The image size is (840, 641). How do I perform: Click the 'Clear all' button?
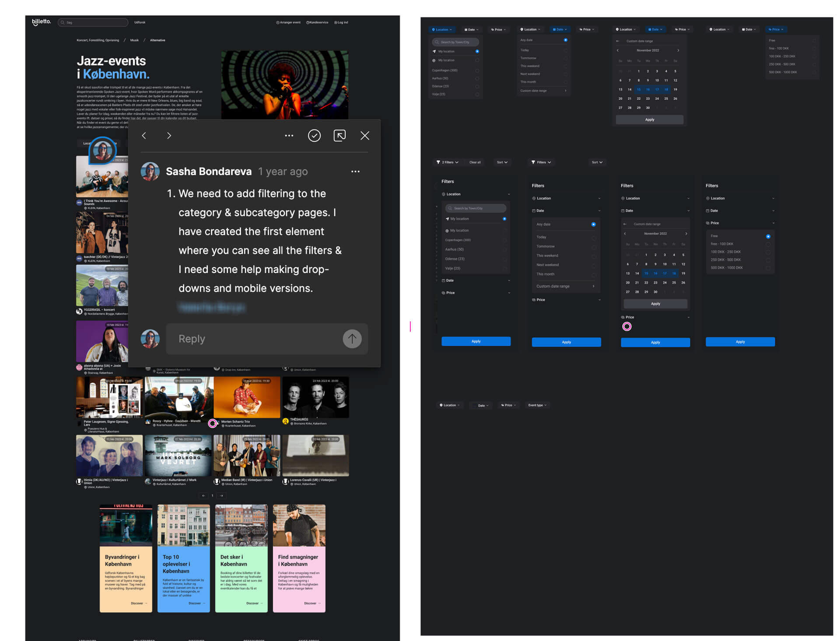click(475, 162)
